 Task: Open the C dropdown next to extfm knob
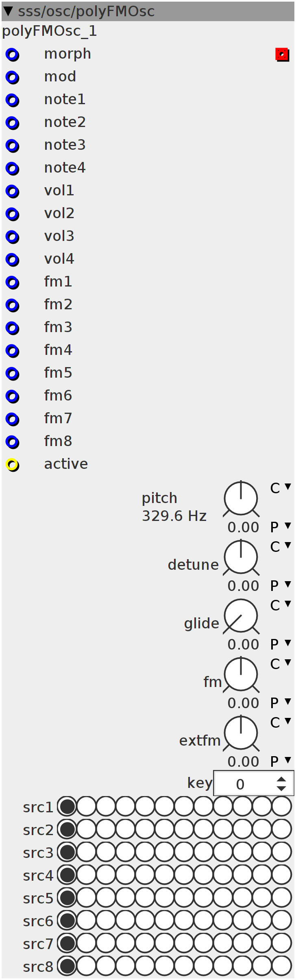coord(280,722)
